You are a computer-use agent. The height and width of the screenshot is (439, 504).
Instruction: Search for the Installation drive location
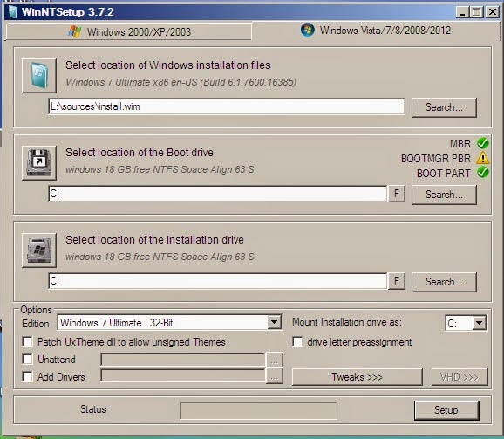tap(444, 282)
